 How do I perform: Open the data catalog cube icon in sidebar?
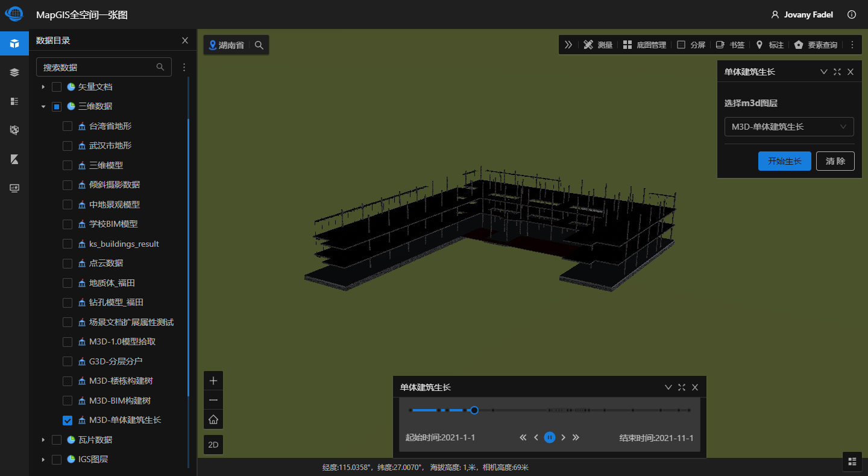pos(14,43)
